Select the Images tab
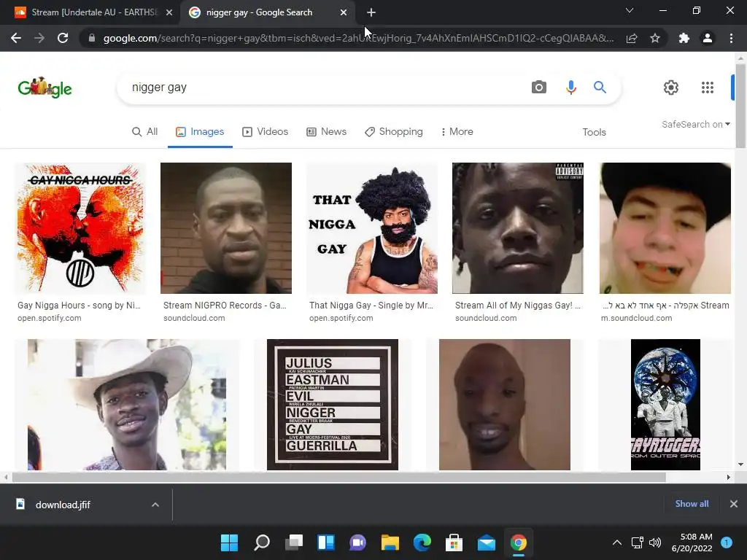Viewport: 747px width, 560px height. click(x=200, y=131)
